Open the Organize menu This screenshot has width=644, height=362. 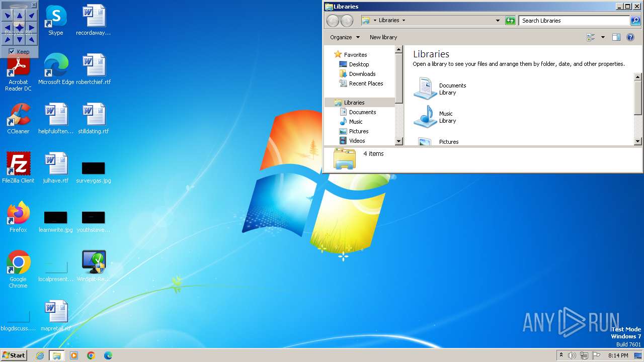coord(345,37)
